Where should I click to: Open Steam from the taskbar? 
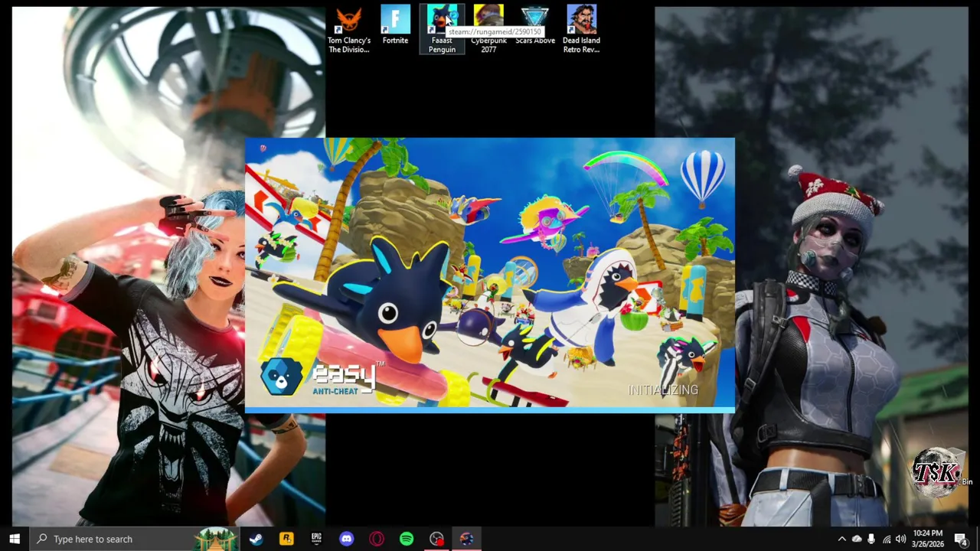(256, 539)
